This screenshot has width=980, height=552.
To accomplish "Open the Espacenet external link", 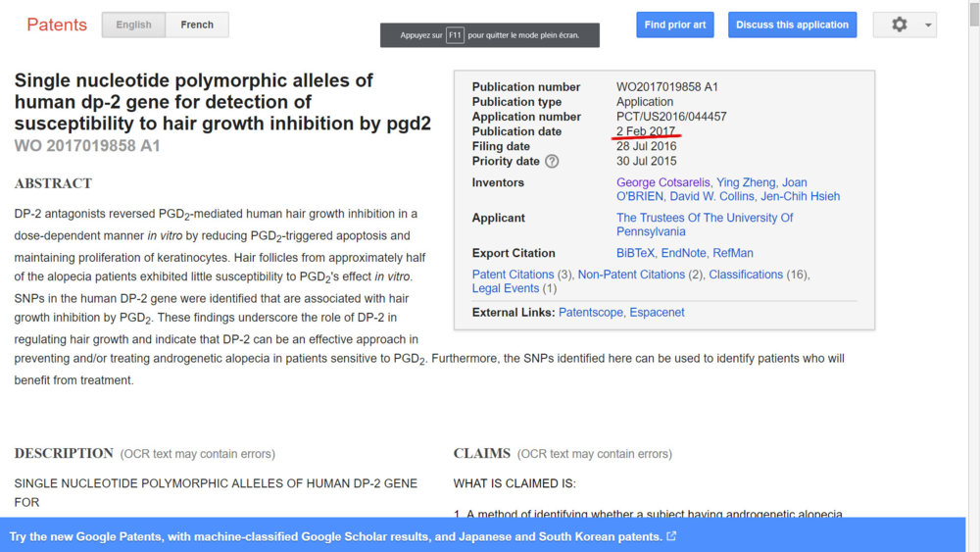I will 657,313.
